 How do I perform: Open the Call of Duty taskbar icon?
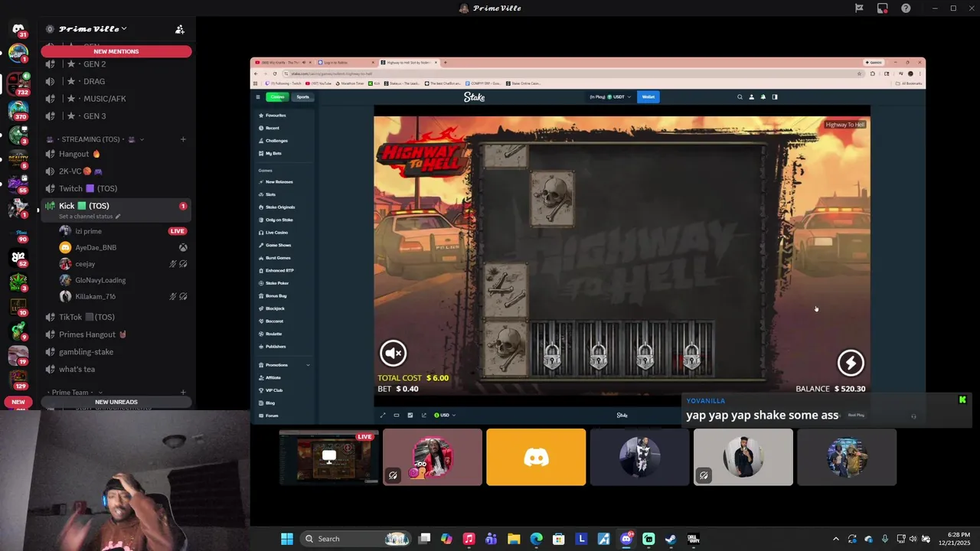click(693, 539)
